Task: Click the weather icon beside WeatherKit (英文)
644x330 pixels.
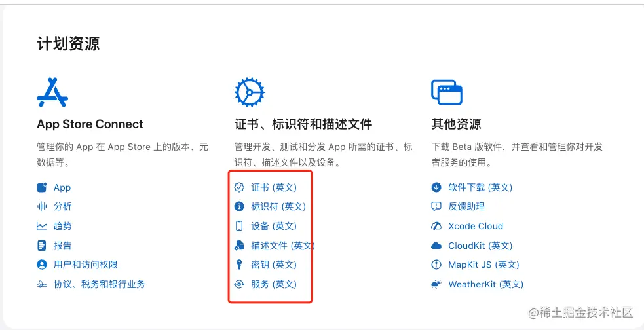Action: click(x=436, y=284)
